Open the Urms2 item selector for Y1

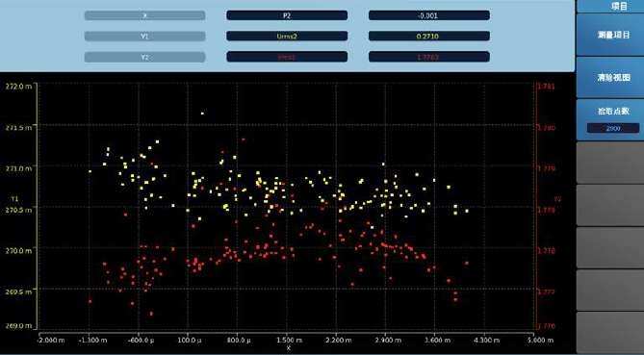click(x=287, y=37)
